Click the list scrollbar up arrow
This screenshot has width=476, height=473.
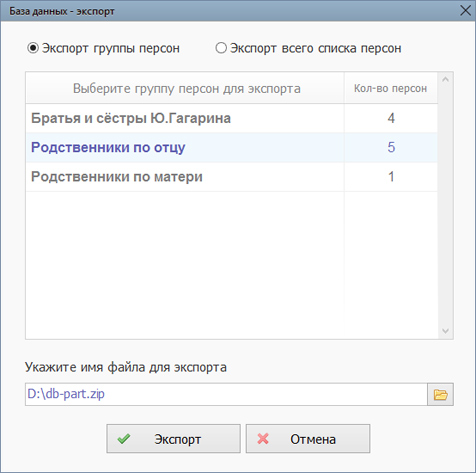click(445, 80)
